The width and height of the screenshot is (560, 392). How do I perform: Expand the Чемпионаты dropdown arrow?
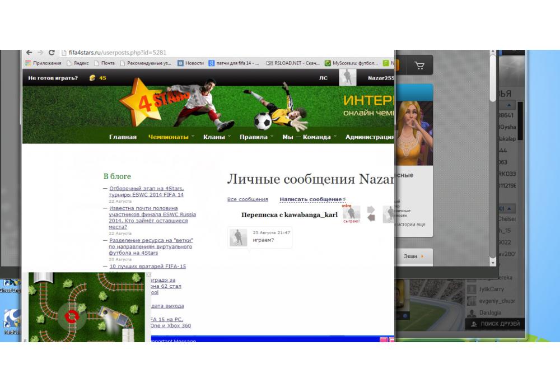click(x=193, y=137)
